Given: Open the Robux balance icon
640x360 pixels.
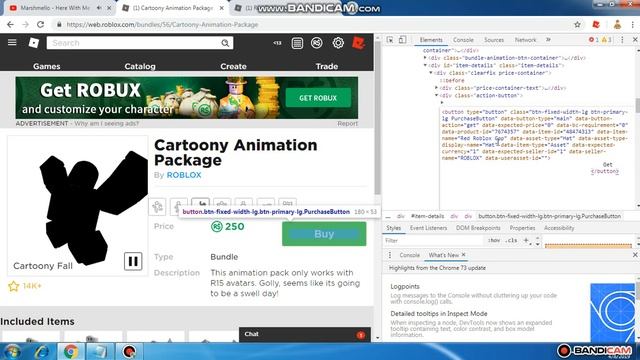Looking at the screenshot, I should pos(317,43).
